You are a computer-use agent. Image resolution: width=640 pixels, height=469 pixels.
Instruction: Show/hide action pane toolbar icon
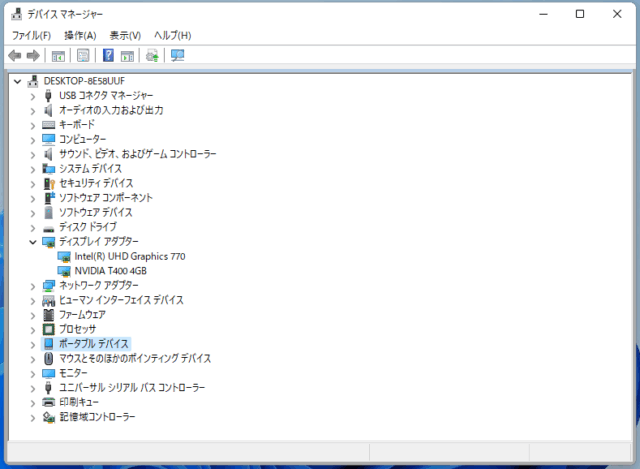127,56
